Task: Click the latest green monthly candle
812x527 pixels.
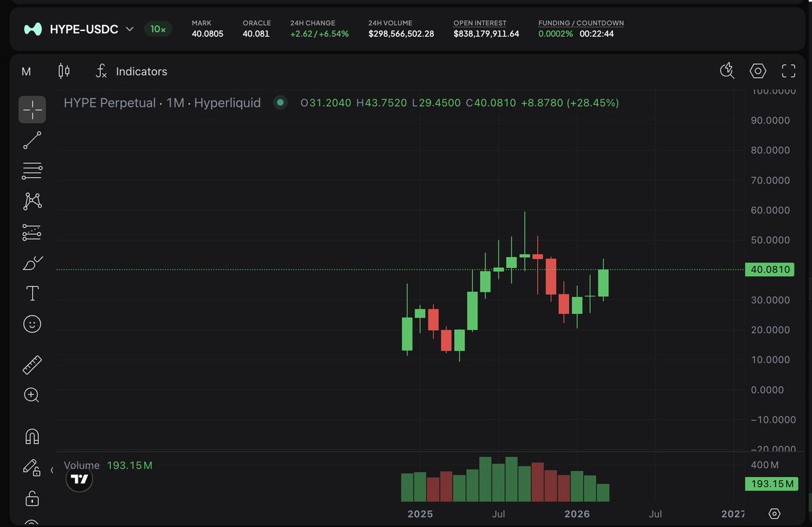Action: coord(603,283)
